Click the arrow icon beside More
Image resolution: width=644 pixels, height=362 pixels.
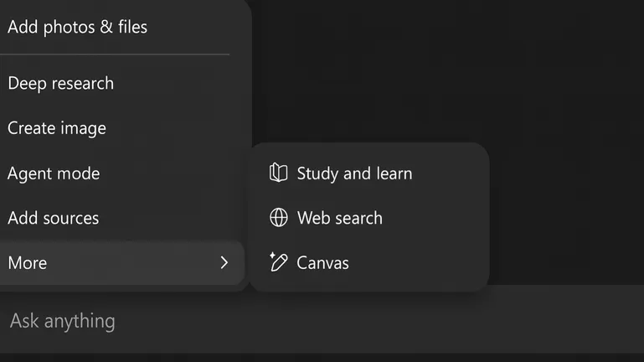point(224,262)
